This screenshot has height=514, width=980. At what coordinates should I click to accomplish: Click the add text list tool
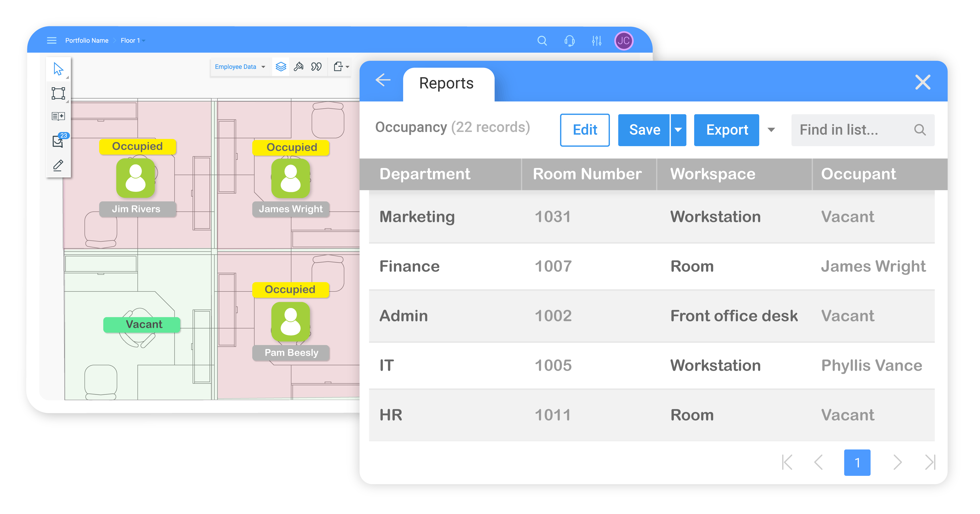[x=58, y=116]
